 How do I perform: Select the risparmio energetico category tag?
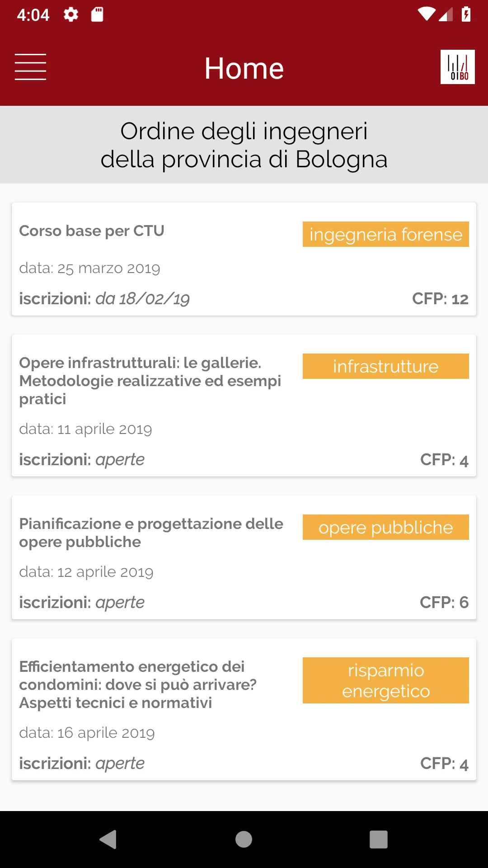point(385,680)
